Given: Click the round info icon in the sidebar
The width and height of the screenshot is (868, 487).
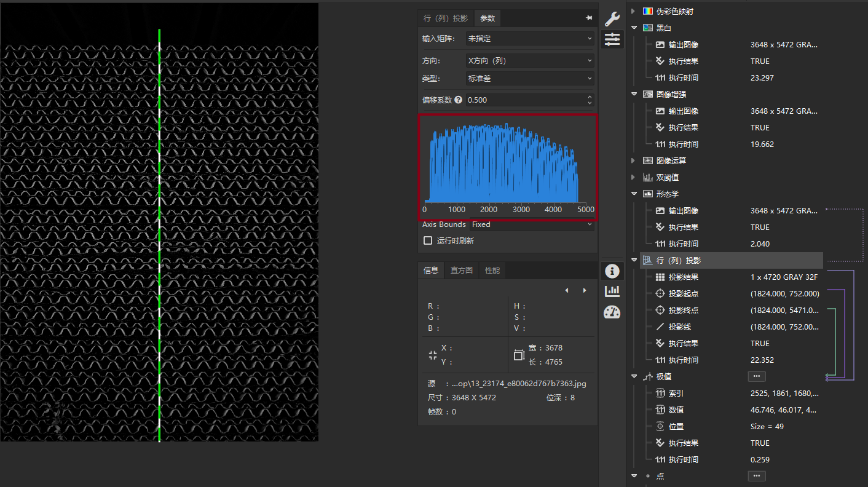Looking at the screenshot, I should pyautogui.click(x=612, y=271).
